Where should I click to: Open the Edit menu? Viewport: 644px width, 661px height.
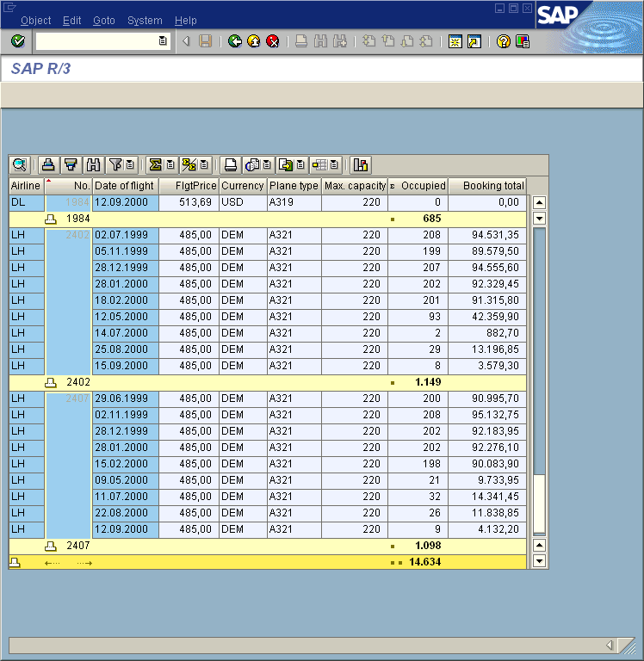point(71,21)
